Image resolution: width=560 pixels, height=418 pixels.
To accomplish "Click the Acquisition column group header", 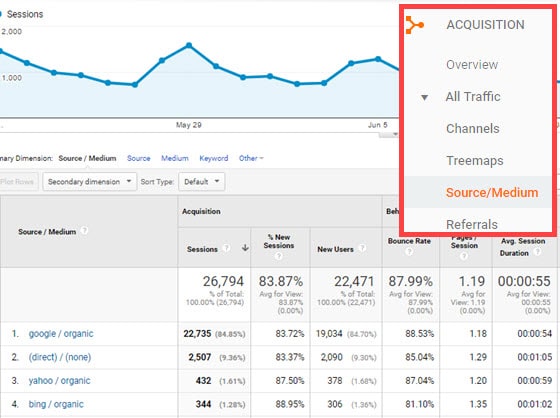I will (x=201, y=211).
